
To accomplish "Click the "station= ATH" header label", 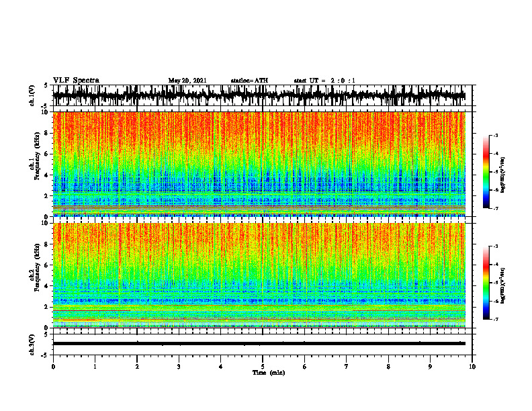I will [249, 81].
